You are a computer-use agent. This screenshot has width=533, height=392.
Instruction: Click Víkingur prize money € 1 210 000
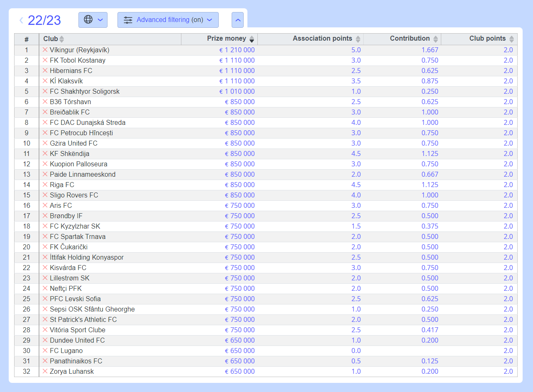click(x=237, y=50)
